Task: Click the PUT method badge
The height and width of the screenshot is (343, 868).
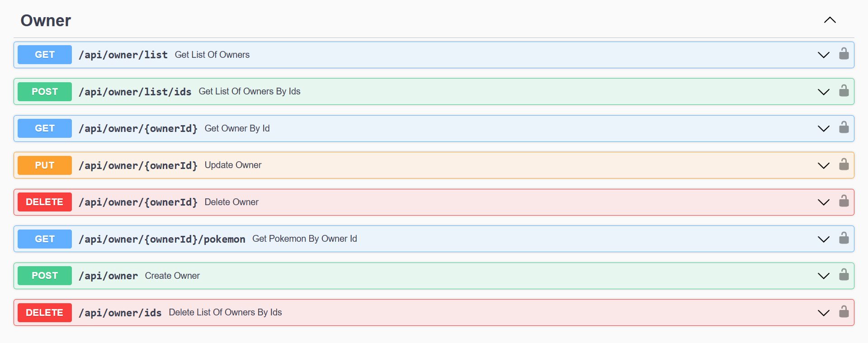Action: point(45,165)
